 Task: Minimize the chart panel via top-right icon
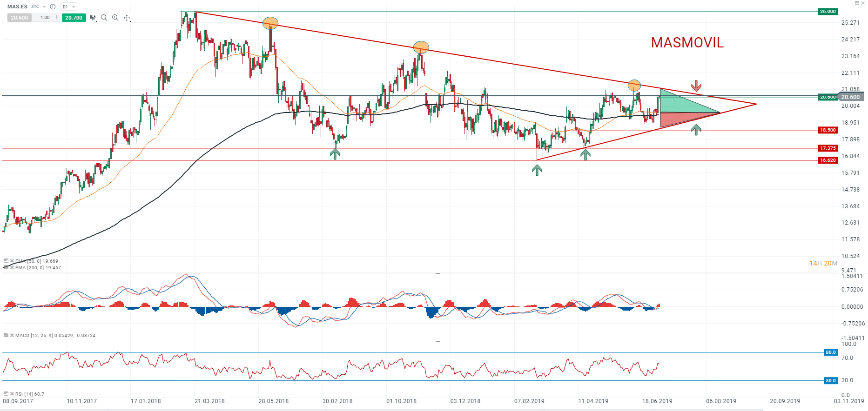tap(857, 3)
